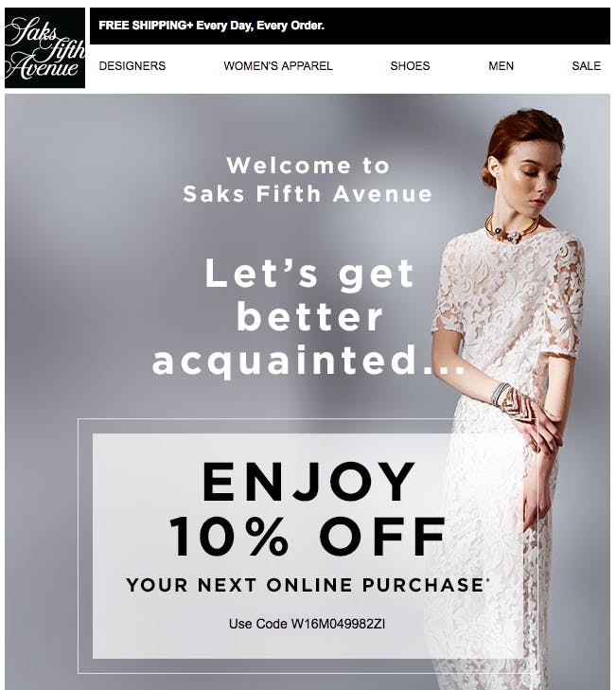Click the 'Welcome to Saks Fifth Avenue' heading
This screenshot has width=616, height=690.
[x=308, y=180]
